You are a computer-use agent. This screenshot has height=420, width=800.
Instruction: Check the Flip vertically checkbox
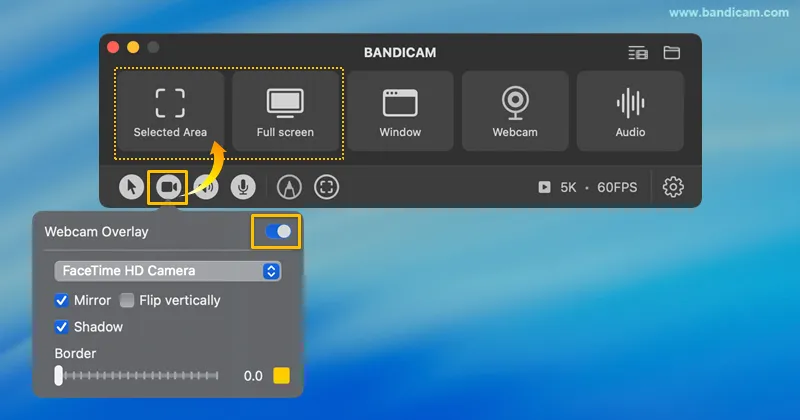(127, 300)
